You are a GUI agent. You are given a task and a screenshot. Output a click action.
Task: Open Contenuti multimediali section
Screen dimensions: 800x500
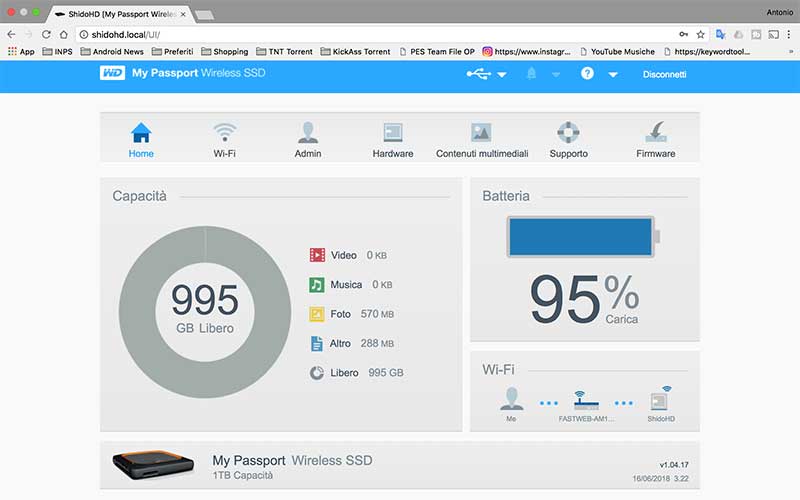pyautogui.click(x=482, y=140)
